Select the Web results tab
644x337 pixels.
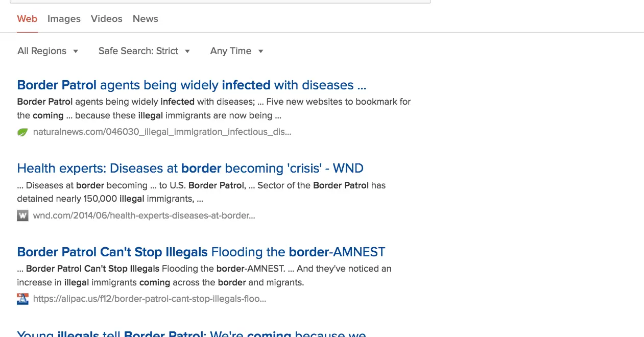click(x=27, y=19)
